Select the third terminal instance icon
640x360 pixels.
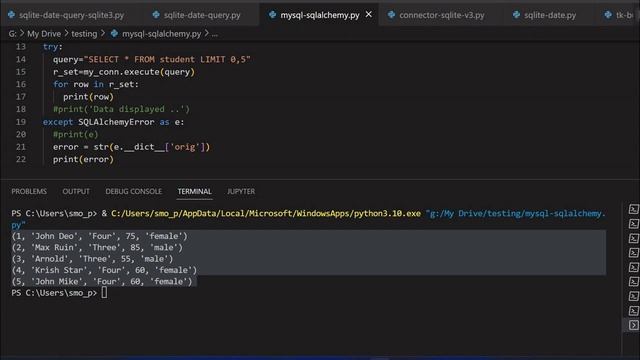[x=633, y=238]
